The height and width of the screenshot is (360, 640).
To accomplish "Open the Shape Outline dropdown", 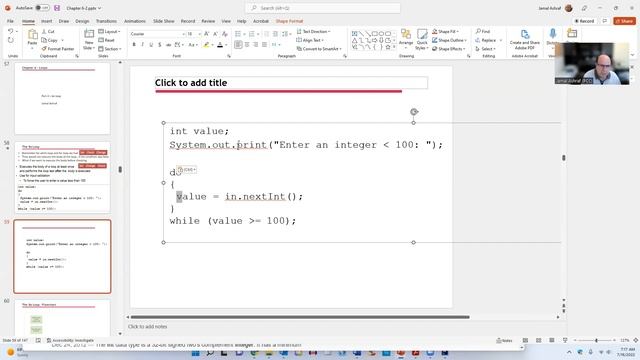I will 449,40.
